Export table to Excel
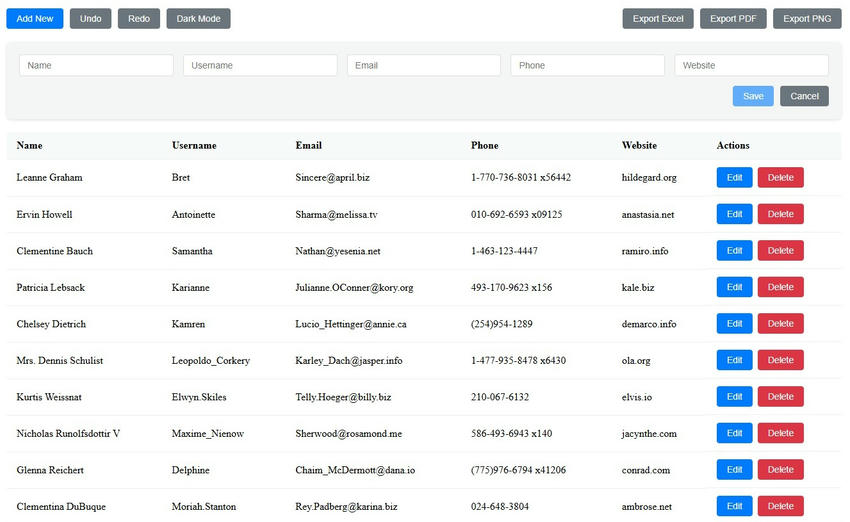 pos(657,18)
